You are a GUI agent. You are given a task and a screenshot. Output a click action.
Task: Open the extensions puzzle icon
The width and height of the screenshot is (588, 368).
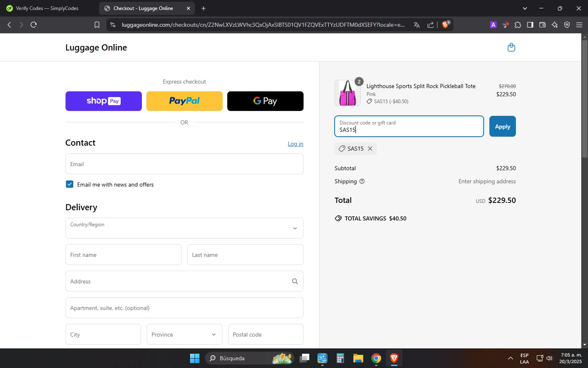click(518, 25)
